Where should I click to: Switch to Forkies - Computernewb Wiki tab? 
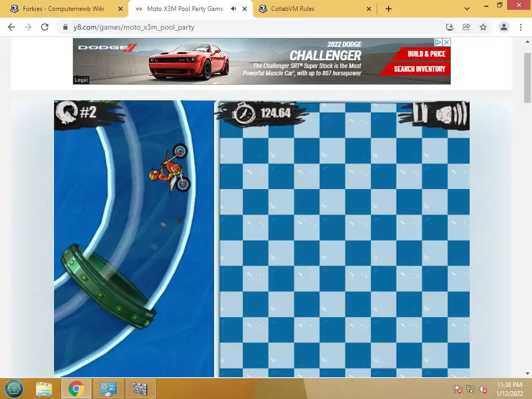[x=63, y=9]
